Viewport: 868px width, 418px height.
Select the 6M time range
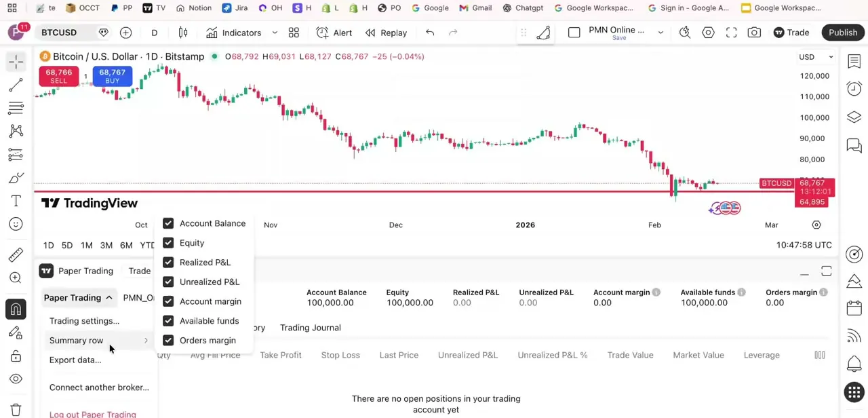126,246
